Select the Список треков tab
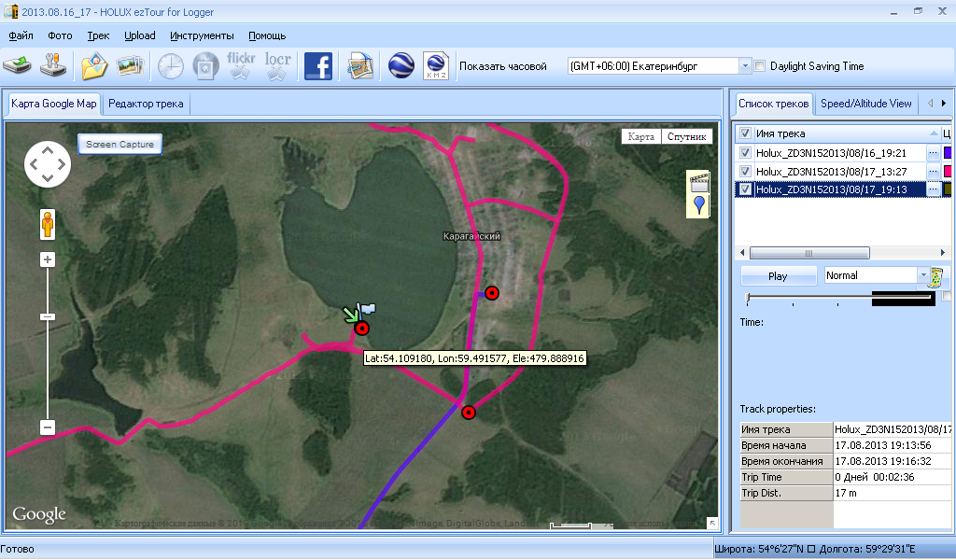Image resolution: width=956 pixels, height=560 pixels. [x=773, y=104]
